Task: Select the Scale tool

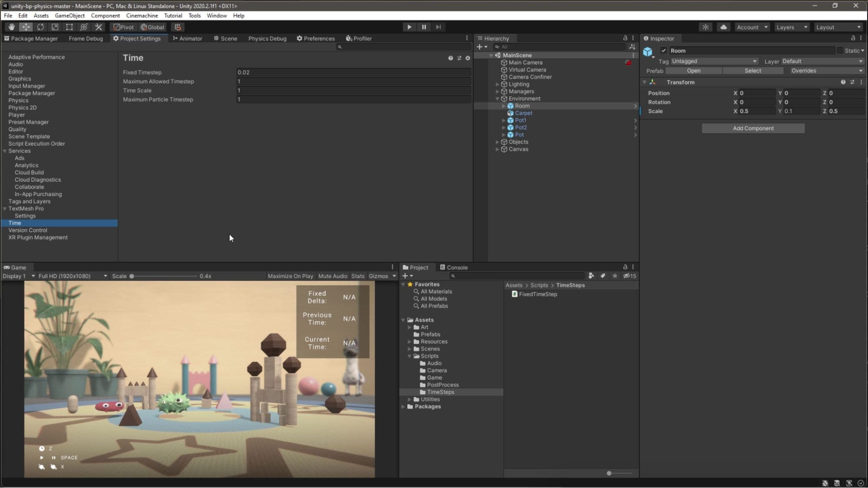Action: [55, 27]
